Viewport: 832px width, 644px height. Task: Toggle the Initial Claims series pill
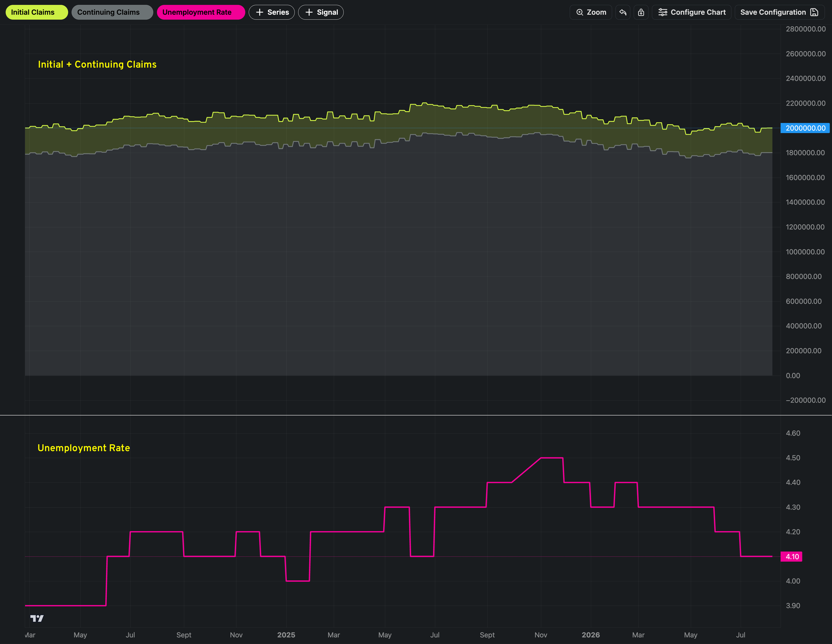click(x=37, y=12)
